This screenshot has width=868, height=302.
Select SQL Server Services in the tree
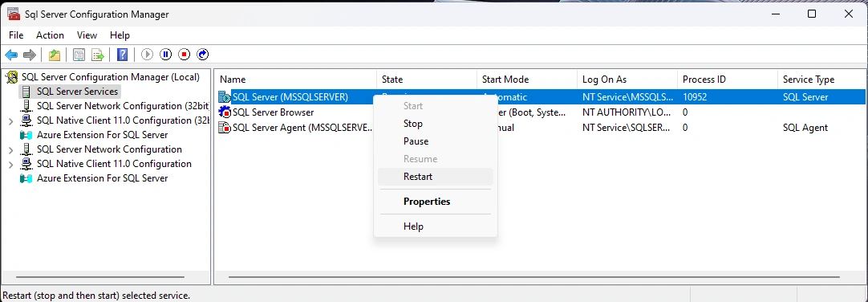click(77, 92)
